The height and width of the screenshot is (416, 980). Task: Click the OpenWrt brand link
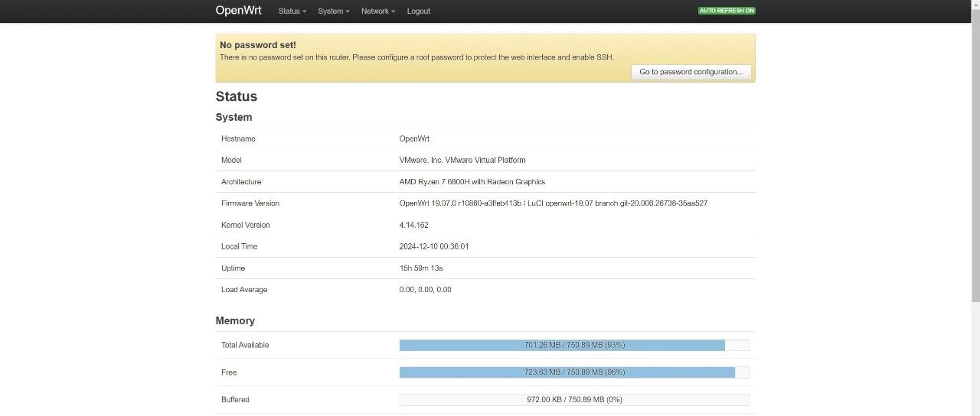point(238,11)
